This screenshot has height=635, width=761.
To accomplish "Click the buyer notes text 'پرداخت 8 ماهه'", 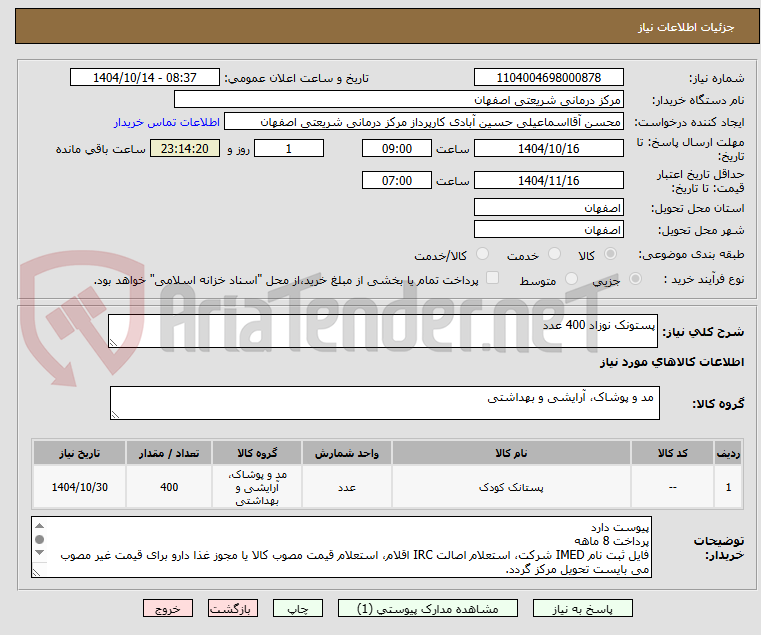I will tap(612, 541).
